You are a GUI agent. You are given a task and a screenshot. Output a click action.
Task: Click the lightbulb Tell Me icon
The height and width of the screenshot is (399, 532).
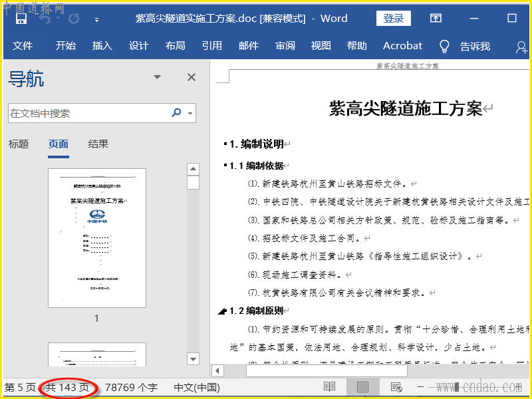444,47
